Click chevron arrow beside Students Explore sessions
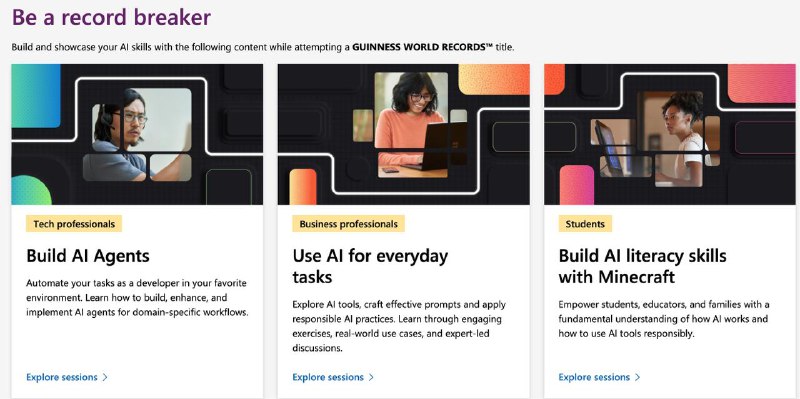This screenshot has height=399, width=800. click(638, 378)
